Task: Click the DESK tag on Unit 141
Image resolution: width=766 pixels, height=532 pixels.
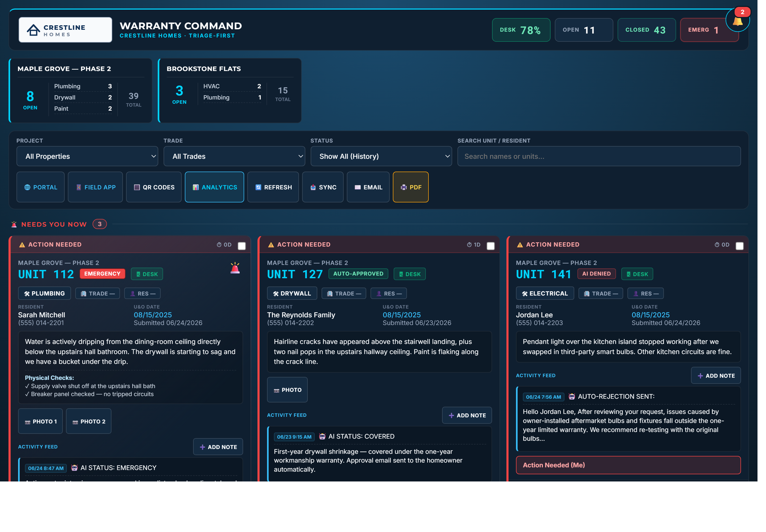Action: [637, 274]
